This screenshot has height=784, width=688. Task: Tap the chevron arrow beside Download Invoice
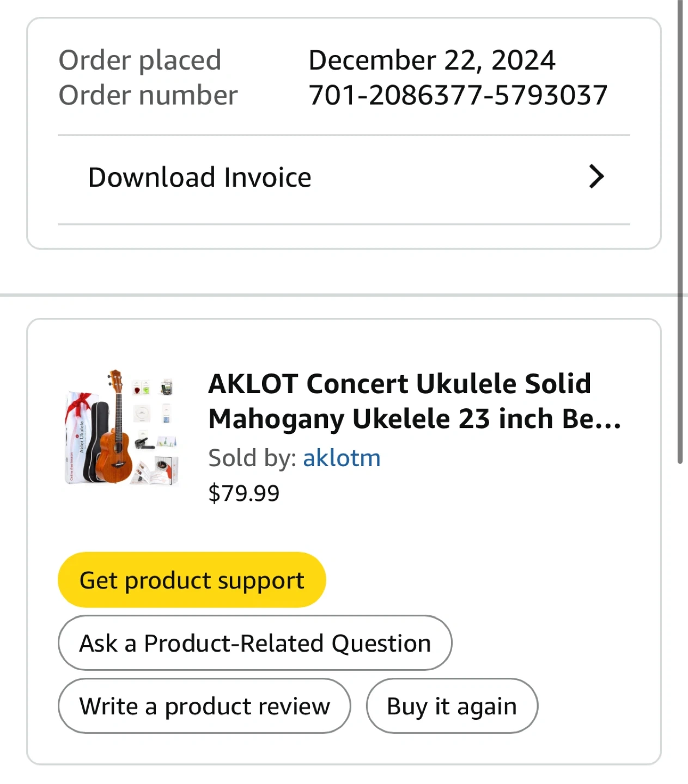pyautogui.click(x=596, y=177)
